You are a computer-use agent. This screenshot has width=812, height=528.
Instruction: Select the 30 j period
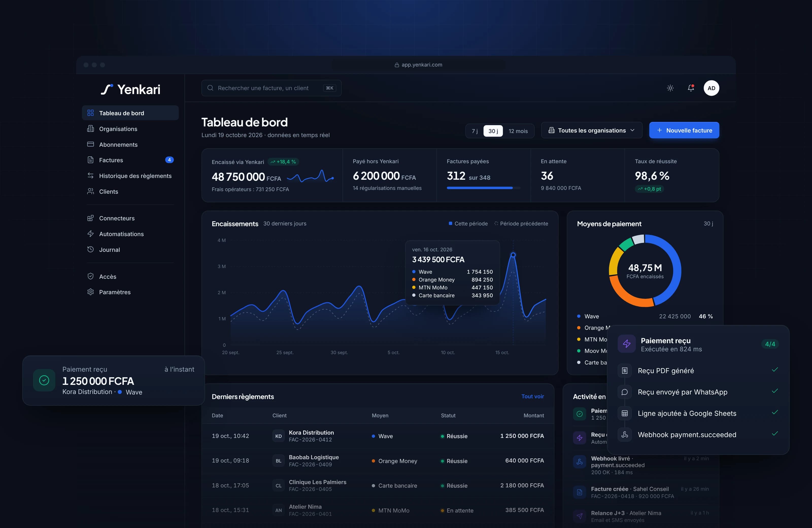click(493, 131)
